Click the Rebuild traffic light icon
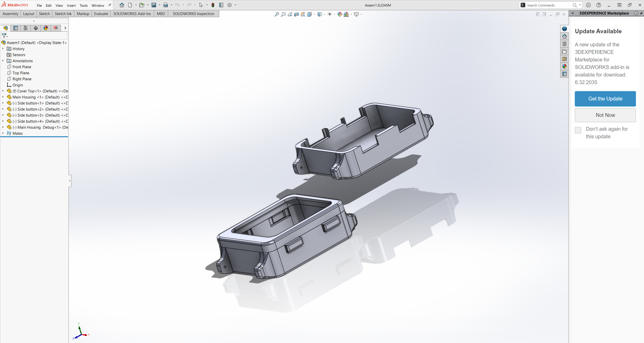This screenshot has width=644, height=343. [213, 5]
